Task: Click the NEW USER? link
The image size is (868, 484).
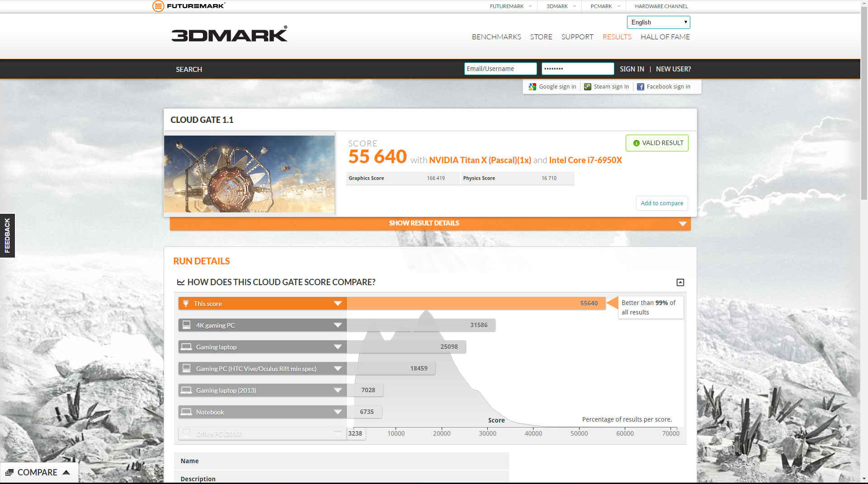Action: (673, 69)
